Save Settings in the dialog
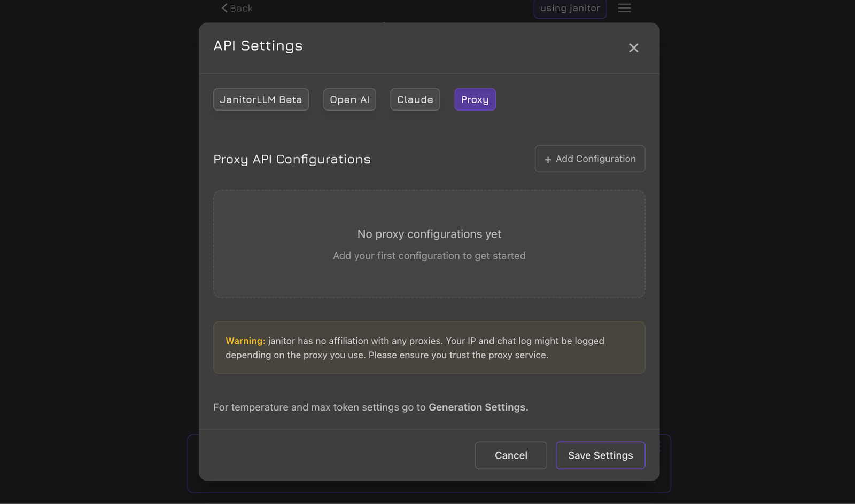The width and height of the screenshot is (855, 504). tap(601, 455)
